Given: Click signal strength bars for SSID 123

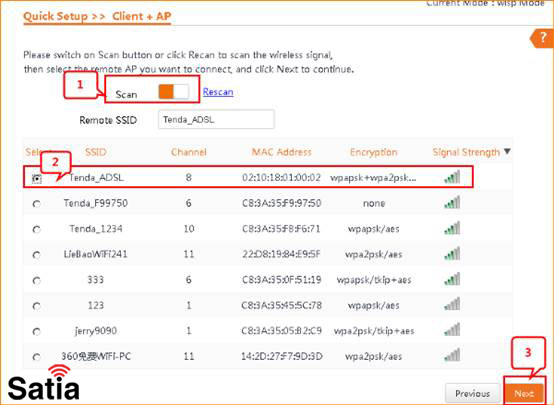Looking at the screenshot, I should click(x=452, y=304).
